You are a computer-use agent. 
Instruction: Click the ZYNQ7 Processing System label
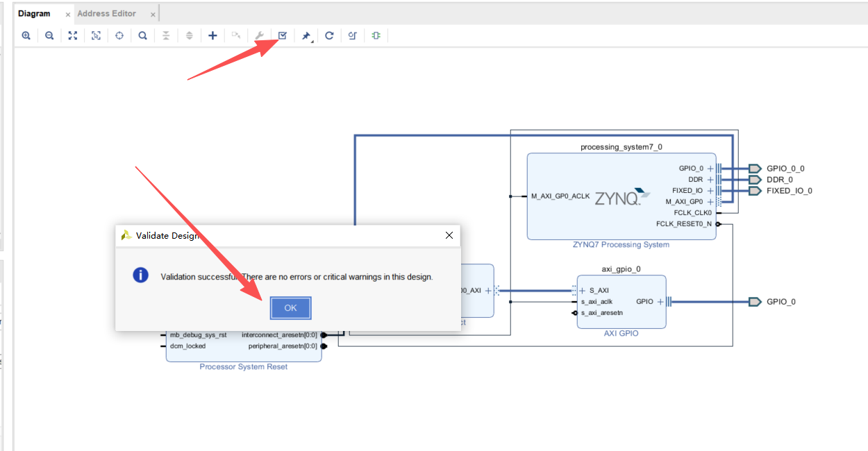click(x=621, y=245)
